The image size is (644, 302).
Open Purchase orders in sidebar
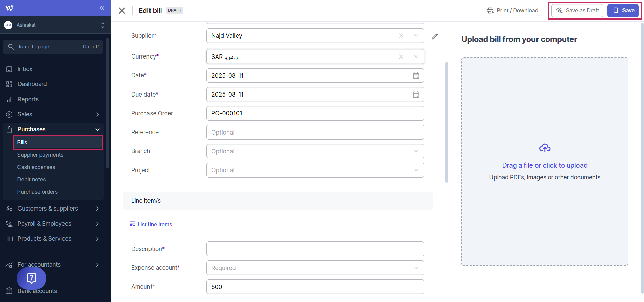pos(38,192)
